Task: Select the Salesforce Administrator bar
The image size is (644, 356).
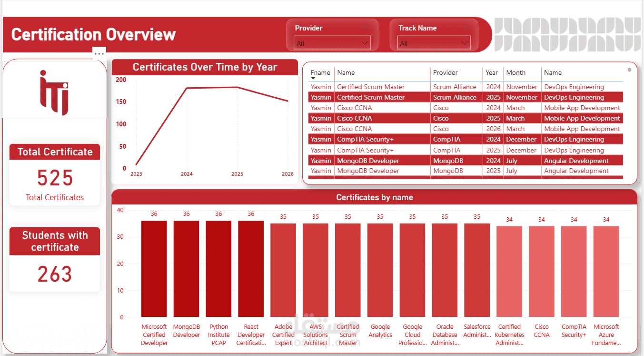Action: [477, 270]
